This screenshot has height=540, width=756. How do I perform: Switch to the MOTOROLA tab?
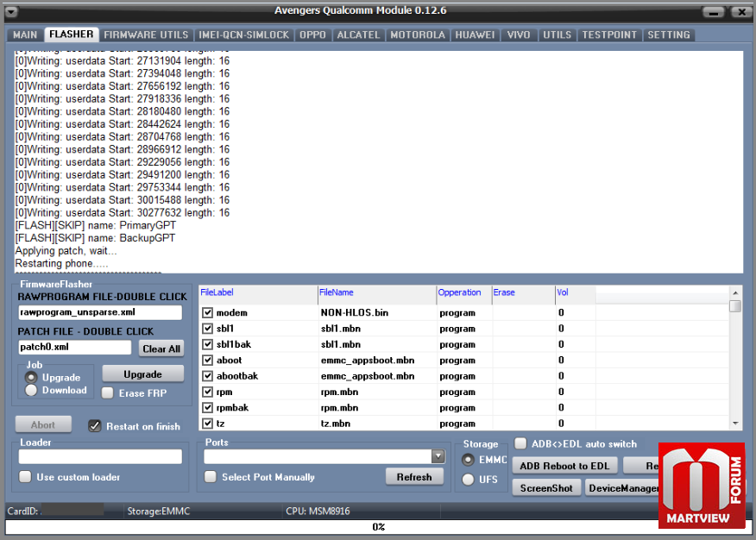tap(418, 35)
